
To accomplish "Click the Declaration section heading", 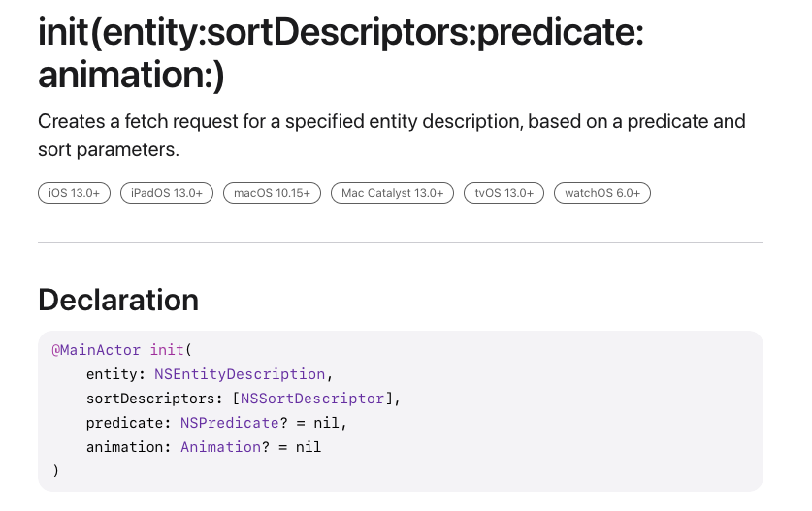I will pos(118,301).
